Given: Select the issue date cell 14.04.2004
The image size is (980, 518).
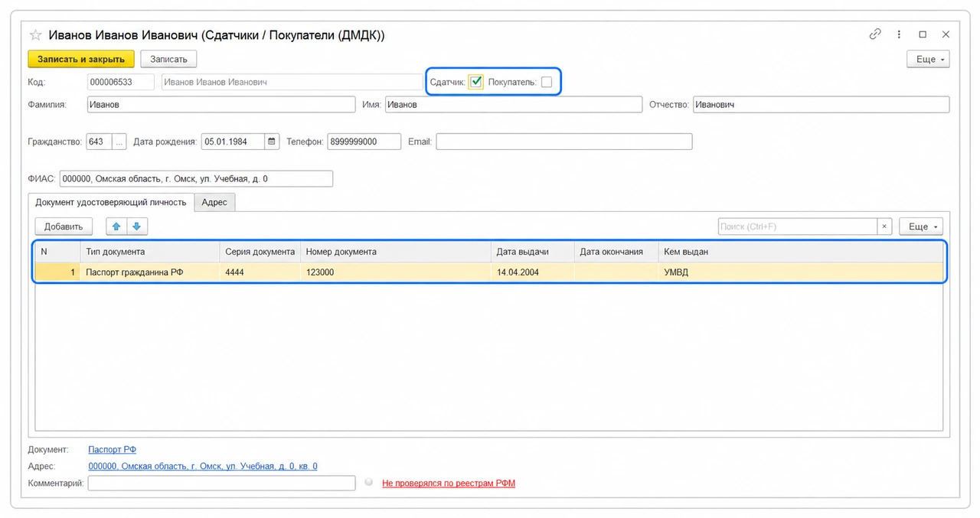Looking at the screenshot, I should click(533, 272).
